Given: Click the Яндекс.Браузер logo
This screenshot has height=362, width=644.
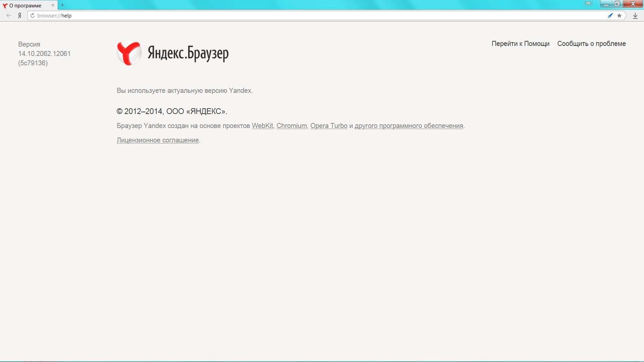Looking at the screenshot, I should tap(173, 53).
